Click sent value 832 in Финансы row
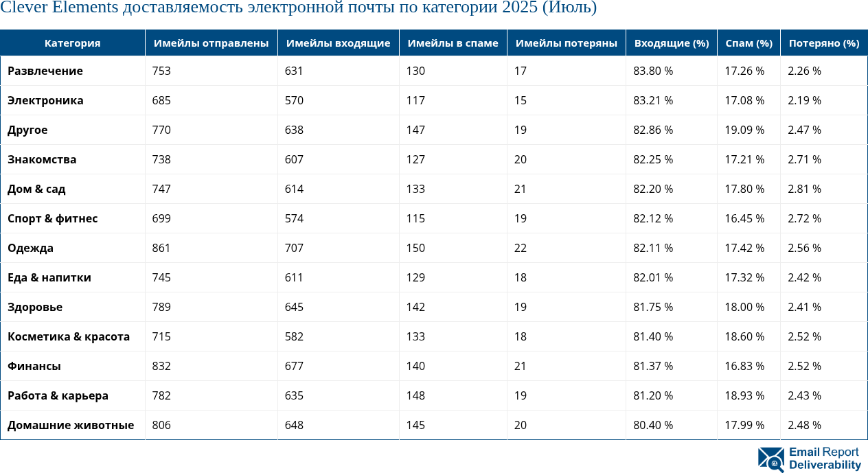This screenshot has height=473, width=868. coord(161,366)
